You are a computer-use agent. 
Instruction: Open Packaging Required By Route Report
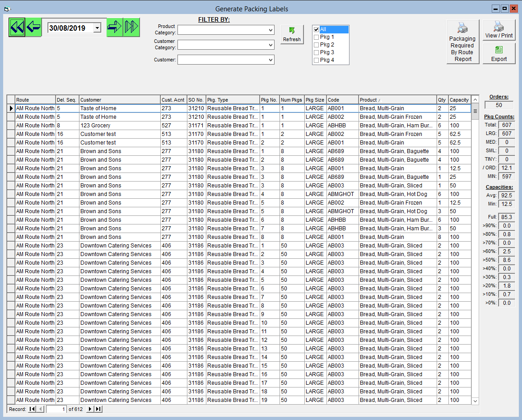point(463,42)
